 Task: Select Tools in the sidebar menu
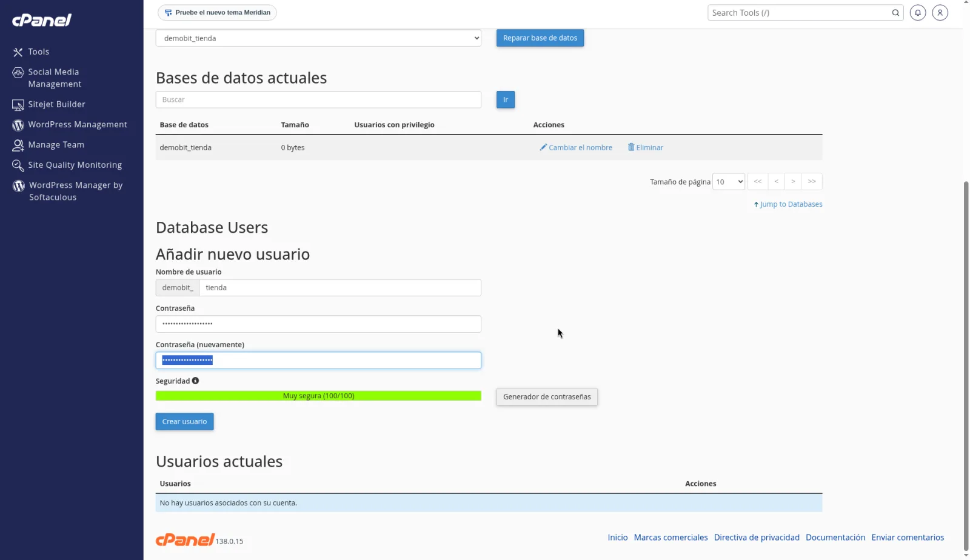39,52
